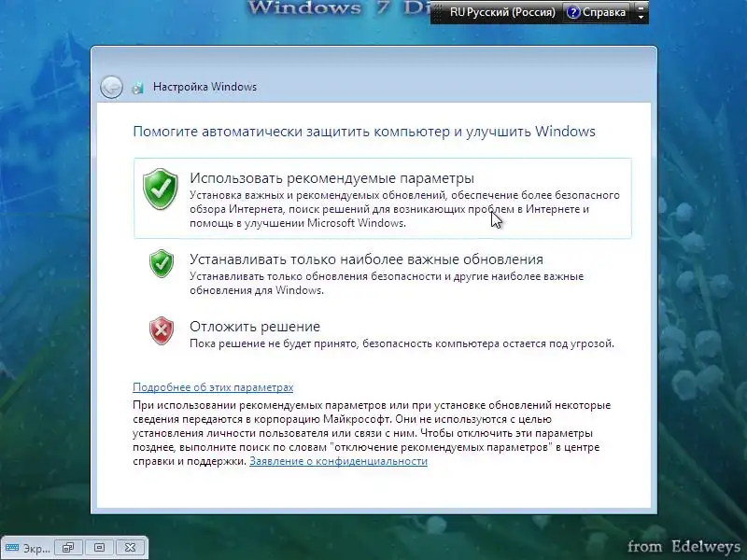This screenshot has width=747, height=560.
Task: Click description text Пока решение не будет принято
Action: pos(402,343)
